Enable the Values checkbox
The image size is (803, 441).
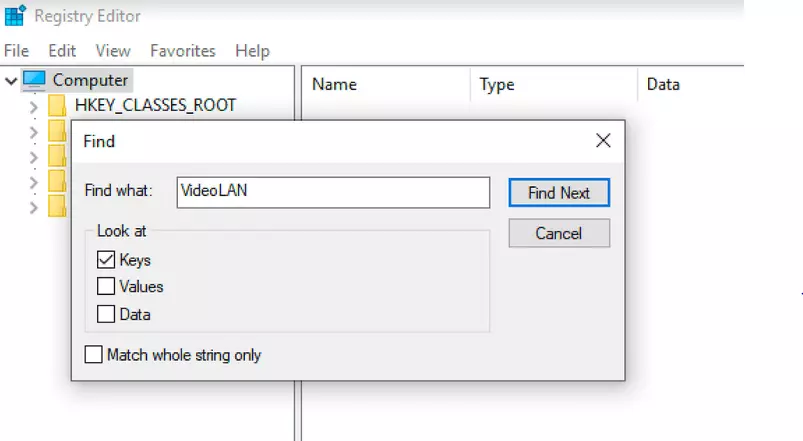point(106,287)
